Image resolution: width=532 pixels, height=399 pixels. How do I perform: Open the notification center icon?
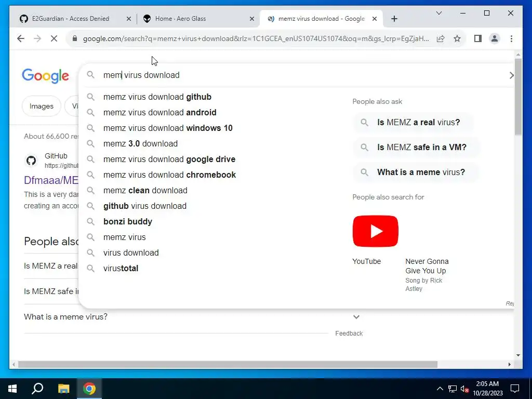point(515,389)
